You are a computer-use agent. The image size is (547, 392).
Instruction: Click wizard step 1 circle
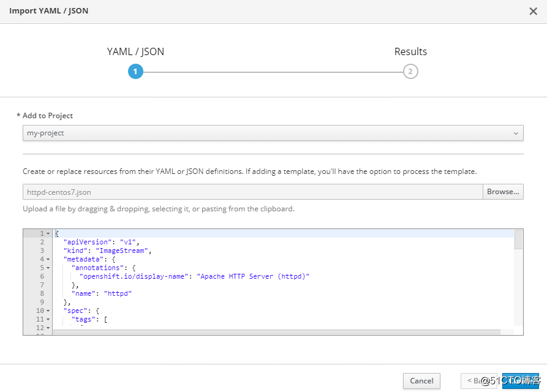(135, 72)
